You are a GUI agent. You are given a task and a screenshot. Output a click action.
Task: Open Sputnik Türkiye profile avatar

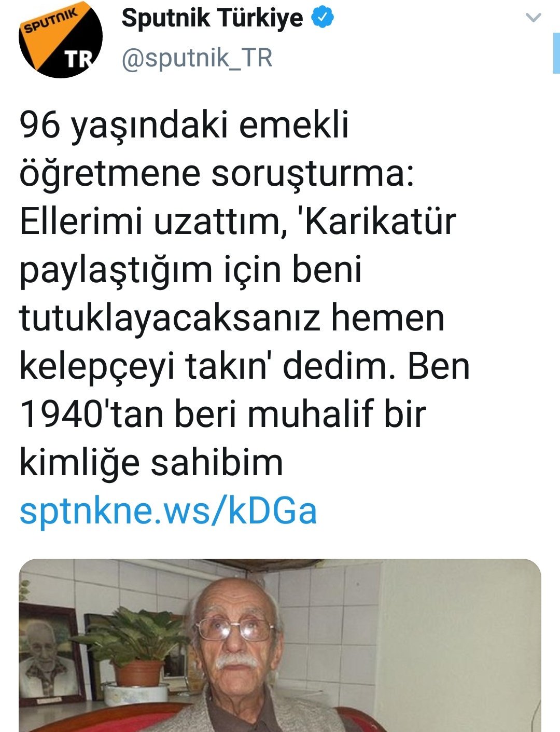pyautogui.click(x=60, y=39)
